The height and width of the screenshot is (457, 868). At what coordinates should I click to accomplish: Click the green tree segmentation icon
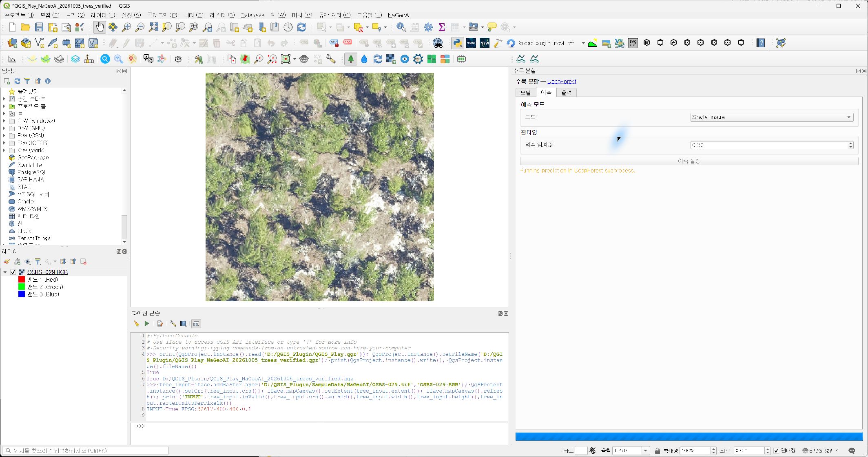pos(351,59)
